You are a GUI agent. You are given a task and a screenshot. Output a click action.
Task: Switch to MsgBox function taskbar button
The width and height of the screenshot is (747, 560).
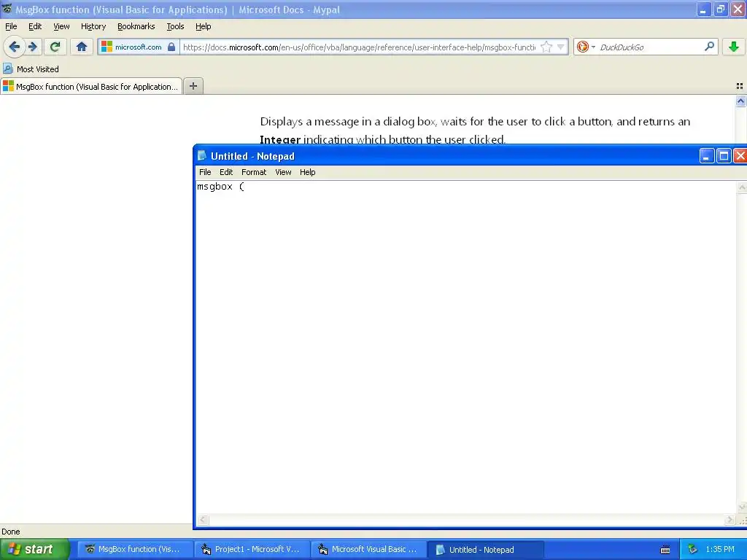coord(135,549)
